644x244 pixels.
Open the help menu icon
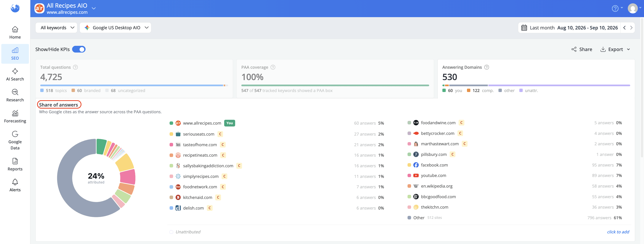tap(615, 9)
